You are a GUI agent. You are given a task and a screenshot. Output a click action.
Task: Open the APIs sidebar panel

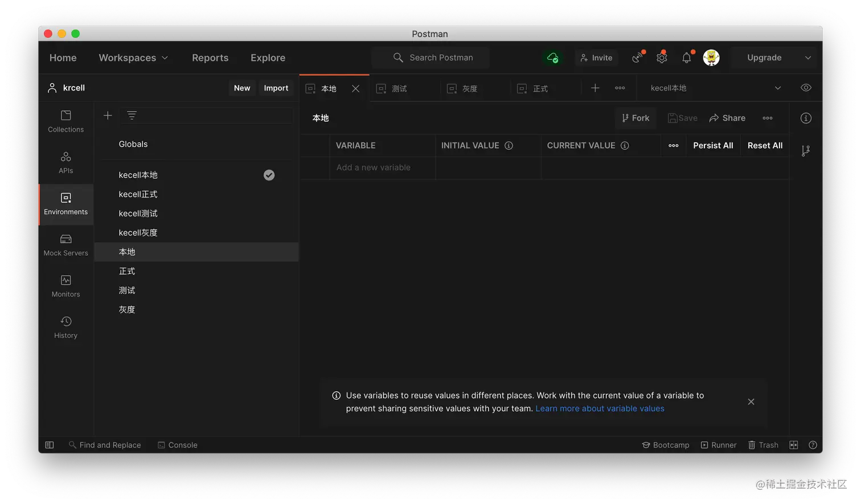click(65, 163)
